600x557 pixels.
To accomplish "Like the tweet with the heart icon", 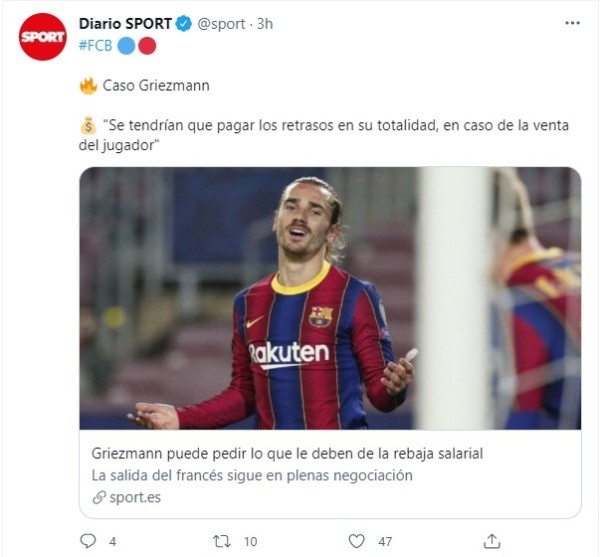I will click(356, 541).
